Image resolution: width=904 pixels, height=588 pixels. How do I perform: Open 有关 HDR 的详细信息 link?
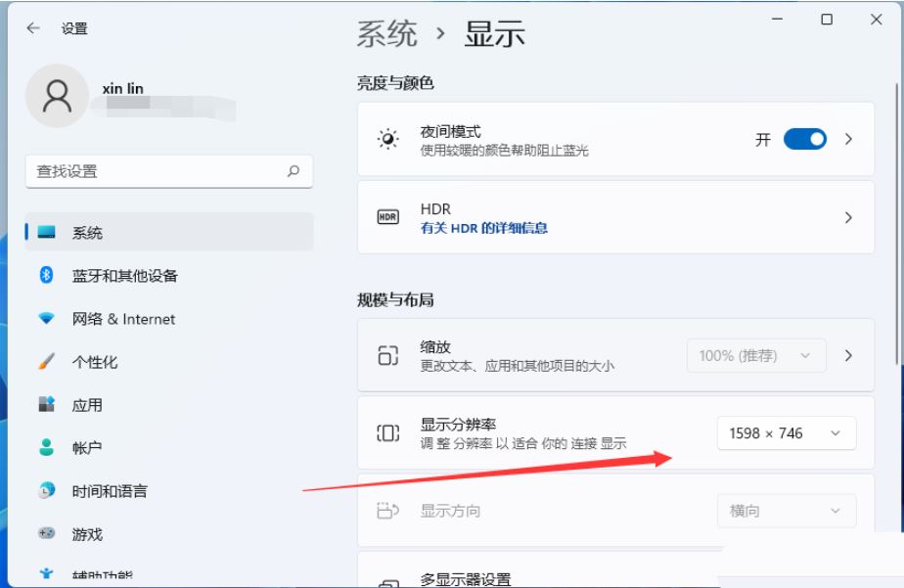(x=485, y=228)
